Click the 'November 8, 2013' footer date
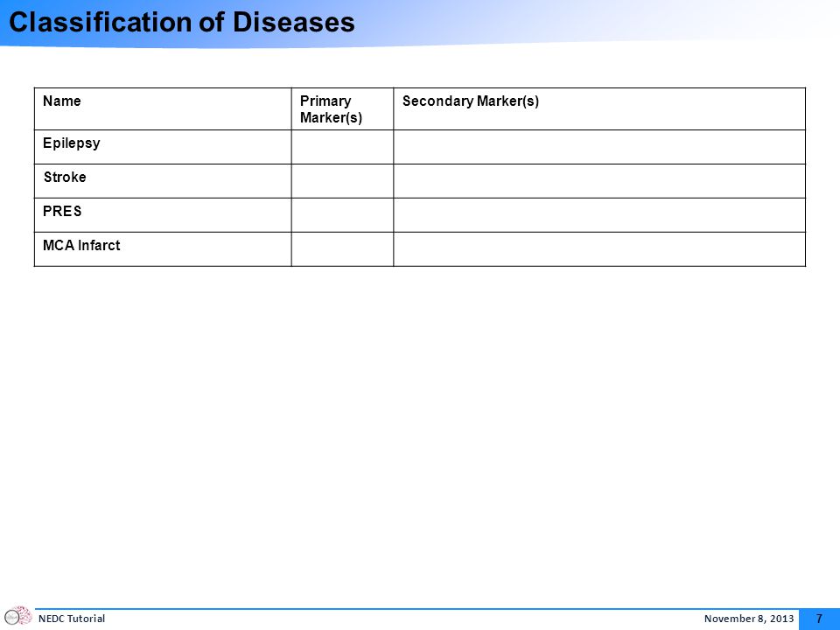840x630 pixels. (749, 619)
